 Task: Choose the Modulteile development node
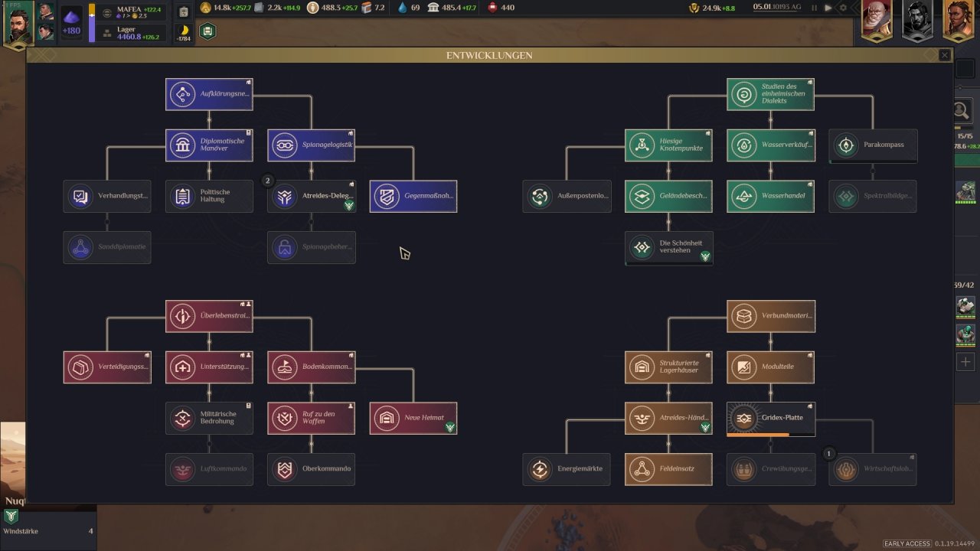(770, 367)
